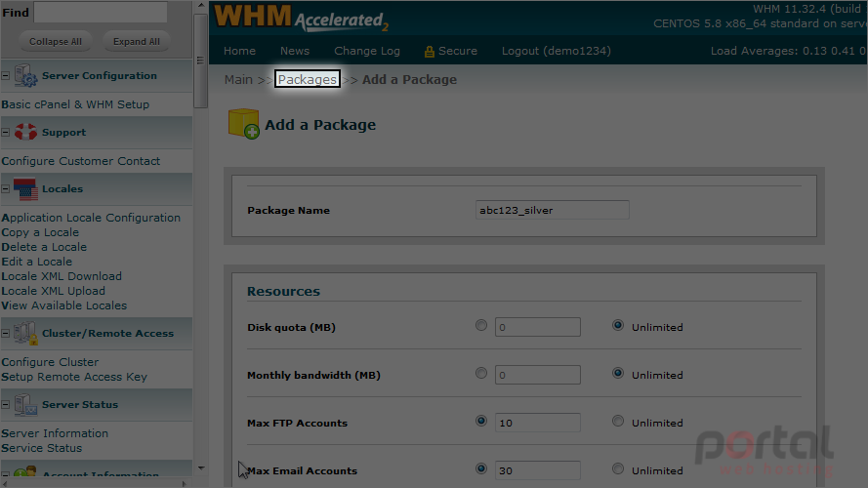Click the Max Email Accounts value field
This screenshot has width=868, height=488.
pyautogui.click(x=538, y=470)
